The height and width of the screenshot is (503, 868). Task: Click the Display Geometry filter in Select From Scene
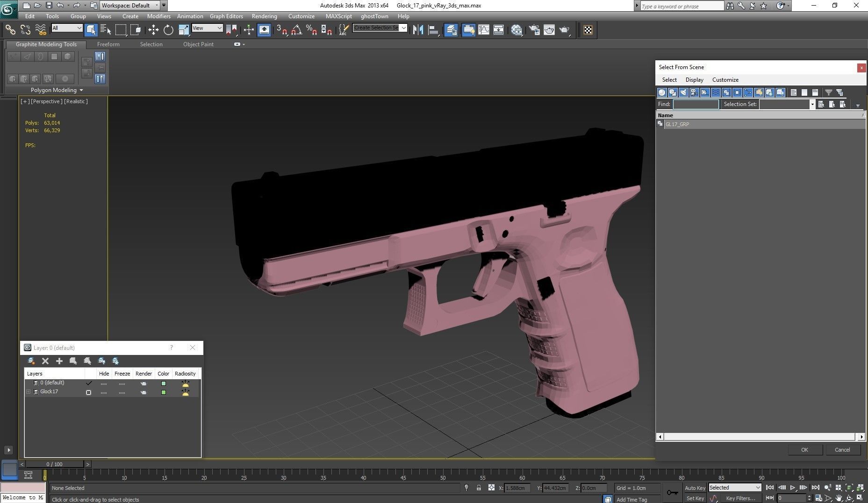click(x=662, y=92)
